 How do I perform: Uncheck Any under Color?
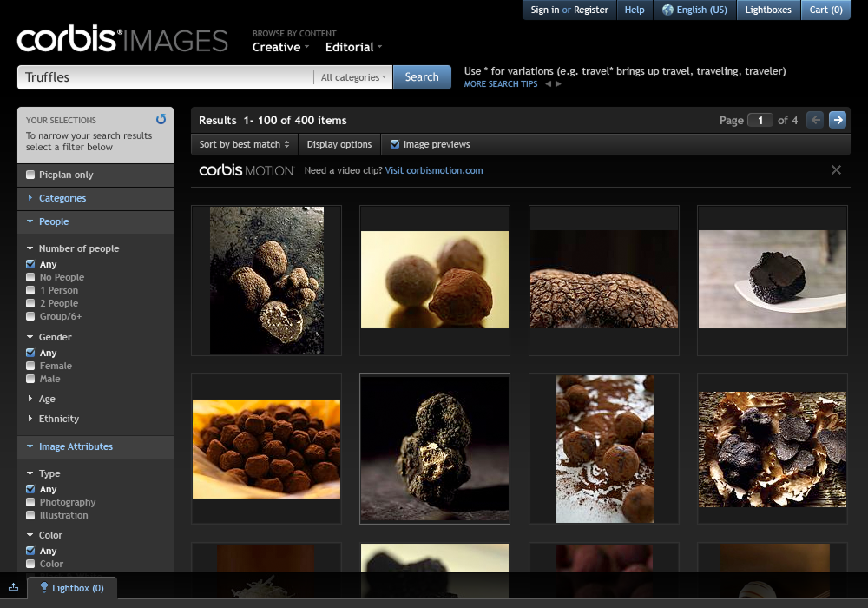30,551
